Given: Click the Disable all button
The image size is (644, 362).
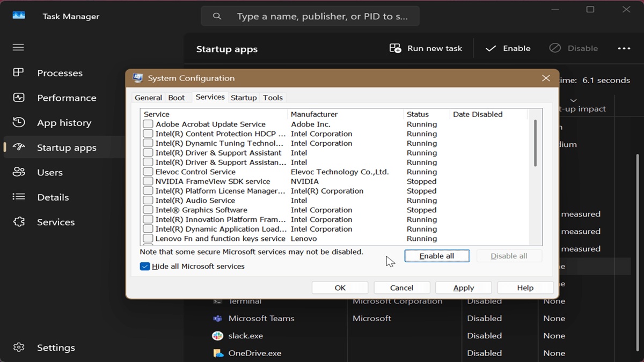Looking at the screenshot, I should (509, 256).
